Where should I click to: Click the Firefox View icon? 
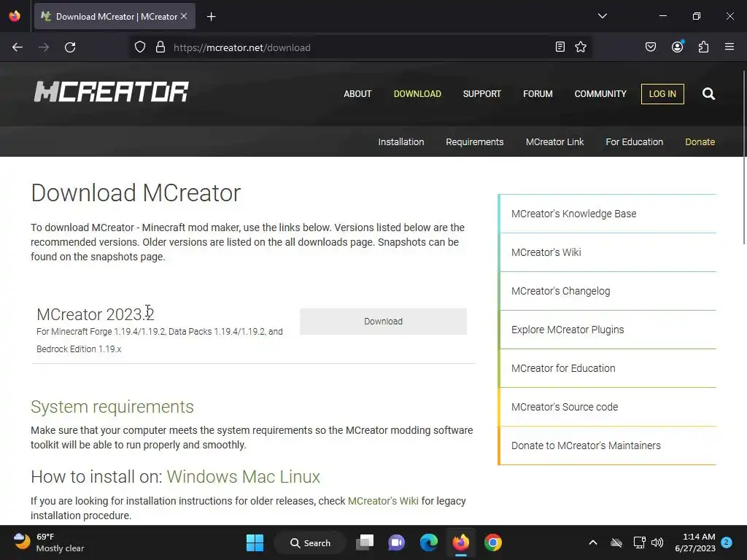pyautogui.click(x=15, y=16)
